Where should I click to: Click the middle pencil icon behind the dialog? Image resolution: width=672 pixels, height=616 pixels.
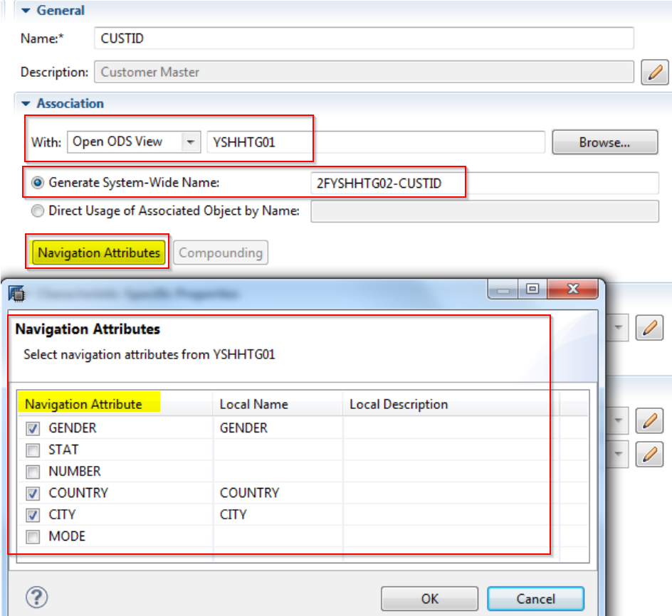tap(649, 420)
